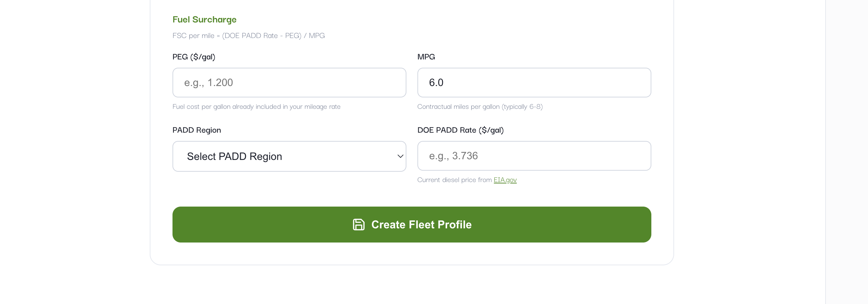The height and width of the screenshot is (304, 868).
Task: Click the Fuel Surcharge section heading
Action: point(204,20)
